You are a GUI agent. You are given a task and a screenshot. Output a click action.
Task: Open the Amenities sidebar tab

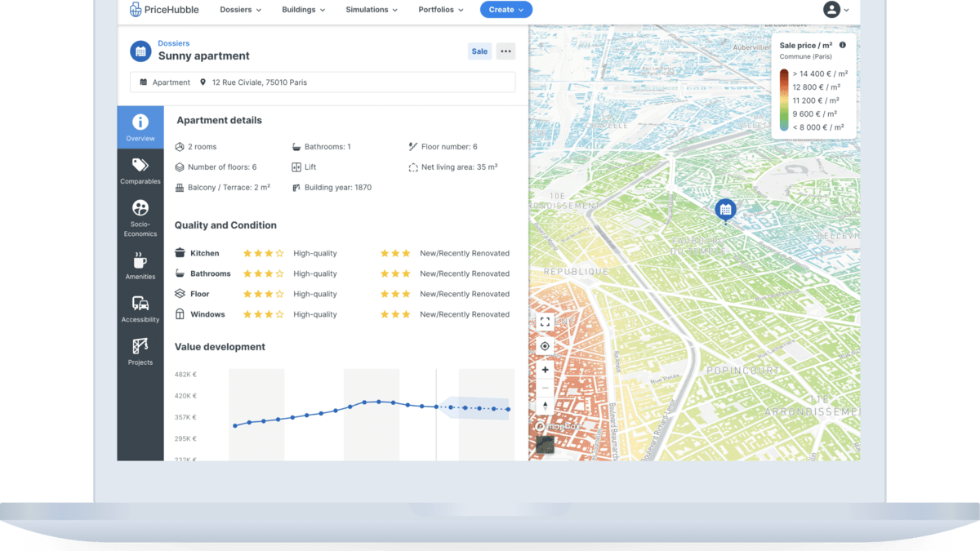[140, 266]
